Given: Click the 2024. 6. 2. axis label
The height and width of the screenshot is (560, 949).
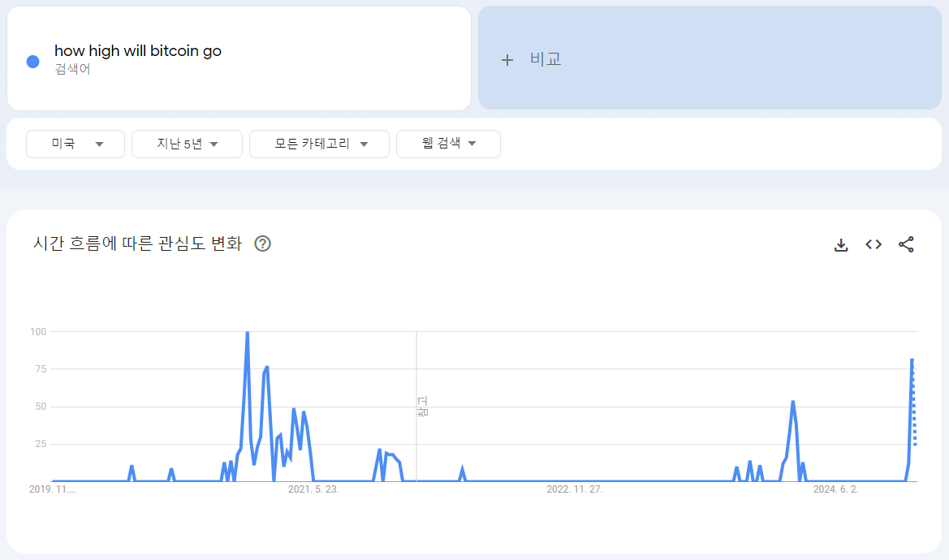Looking at the screenshot, I should tap(836, 489).
